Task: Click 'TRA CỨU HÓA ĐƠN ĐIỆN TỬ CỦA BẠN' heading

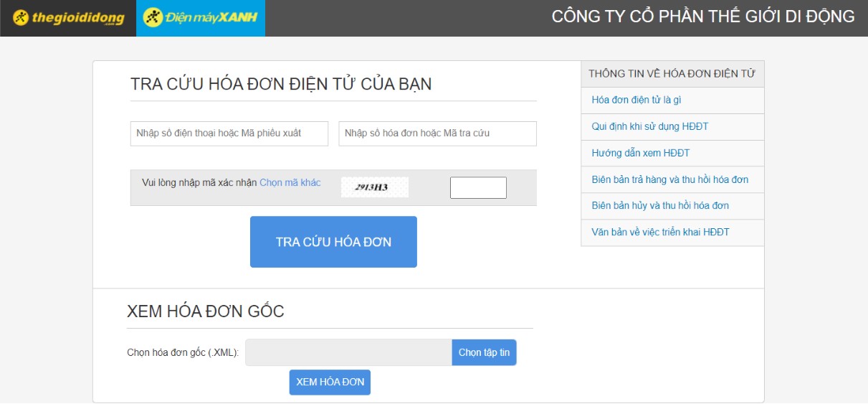Action: point(281,84)
